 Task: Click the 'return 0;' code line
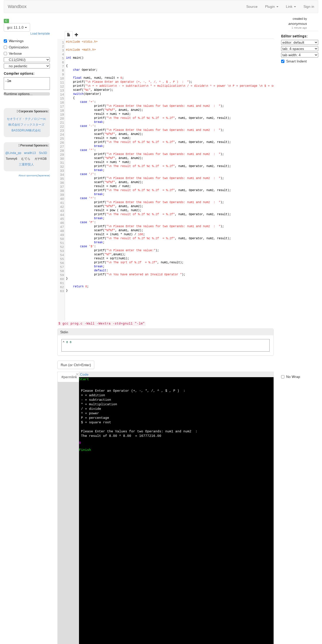tap(81, 286)
